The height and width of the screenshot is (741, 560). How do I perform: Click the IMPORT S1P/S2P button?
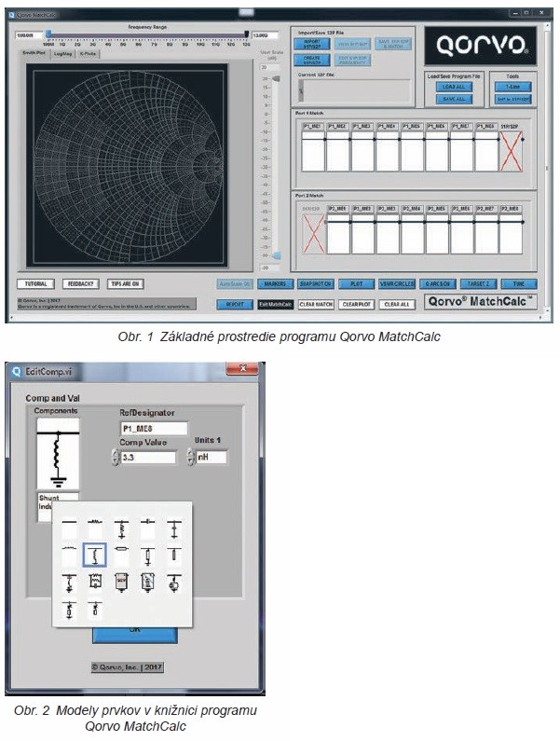(x=312, y=45)
